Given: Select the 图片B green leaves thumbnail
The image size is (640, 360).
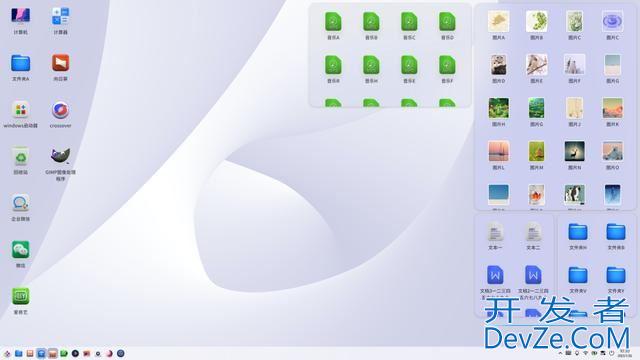Looking at the screenshot, I should pyautogui.click(x=536, y=22).
